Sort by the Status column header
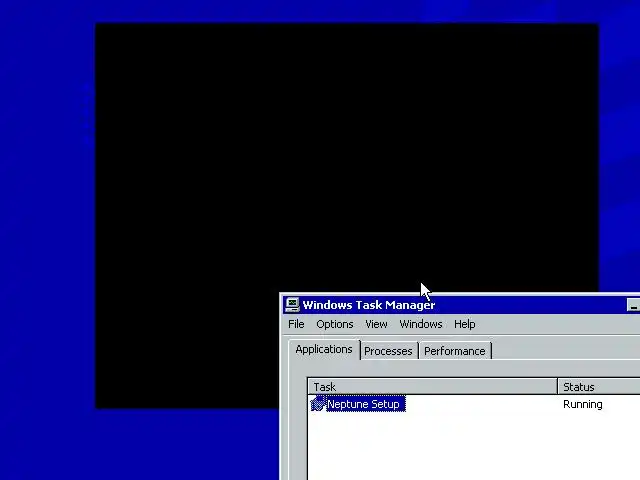 click(x=599, y=387)
